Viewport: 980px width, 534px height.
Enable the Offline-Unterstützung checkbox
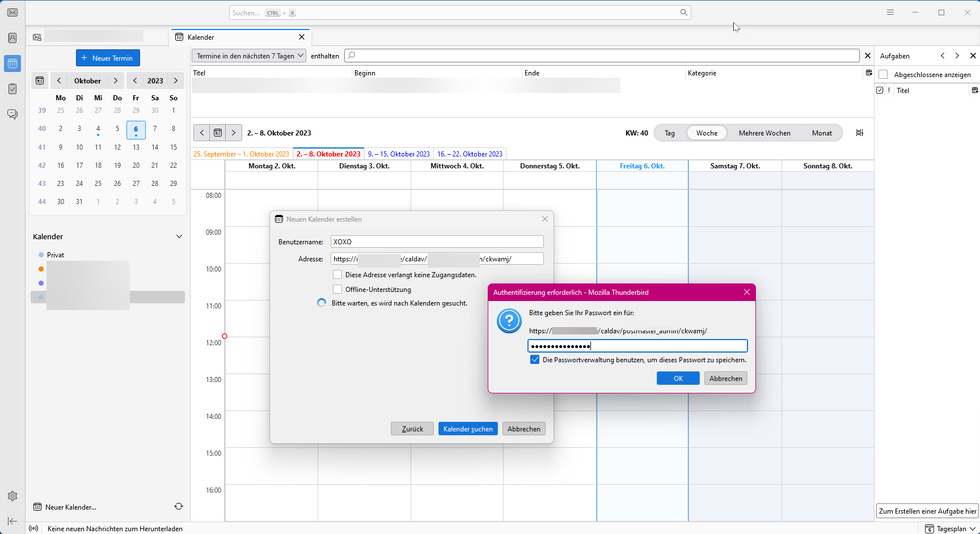pyautogui.click(x=337, y=290)
